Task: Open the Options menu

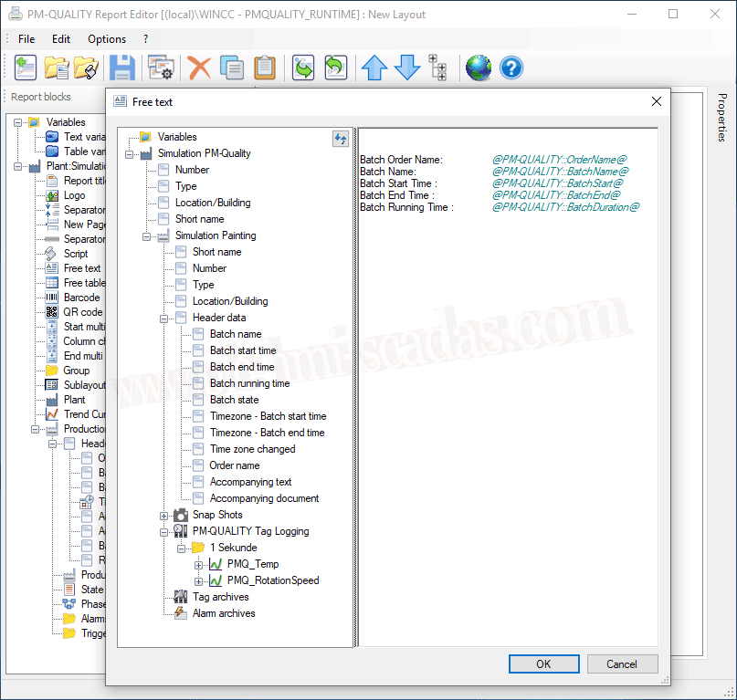Action: (107, 39)
